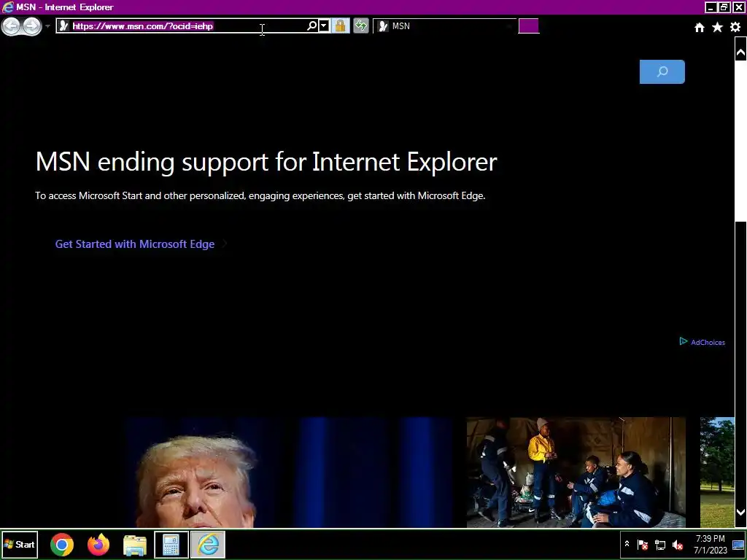Launch Google Chrome from the taskbar

click(x=62, y=545)
